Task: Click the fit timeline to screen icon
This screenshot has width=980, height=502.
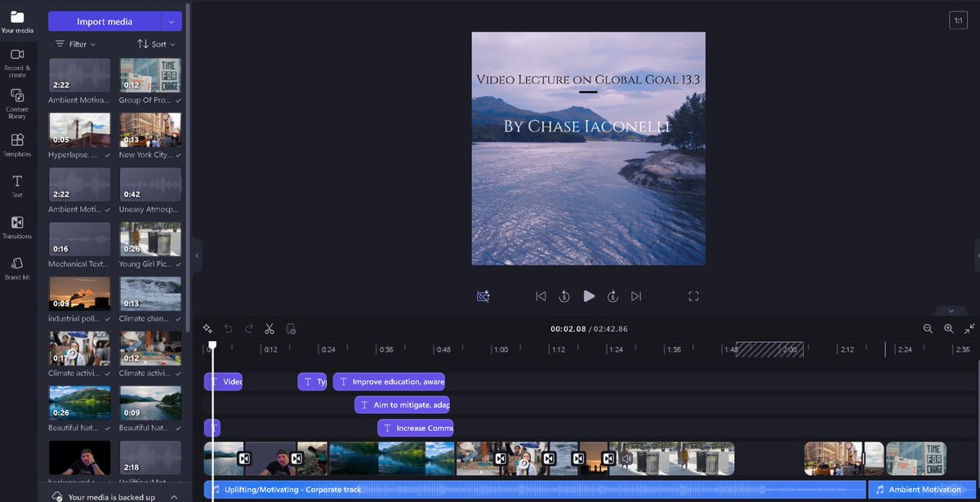Action: tap(969, 328)
